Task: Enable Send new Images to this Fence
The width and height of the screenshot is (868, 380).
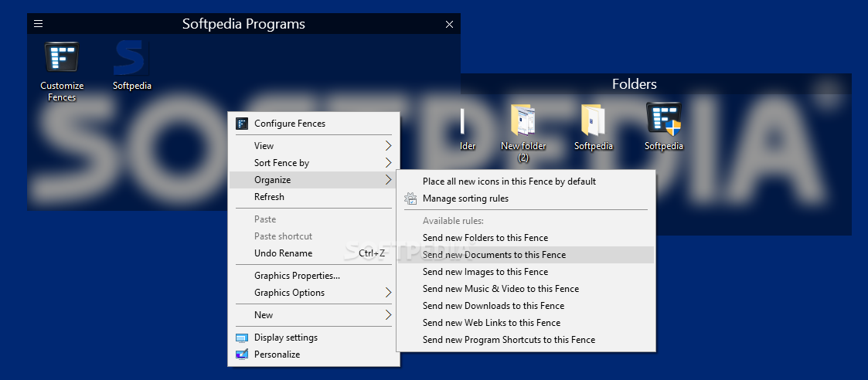Action: 526,272
